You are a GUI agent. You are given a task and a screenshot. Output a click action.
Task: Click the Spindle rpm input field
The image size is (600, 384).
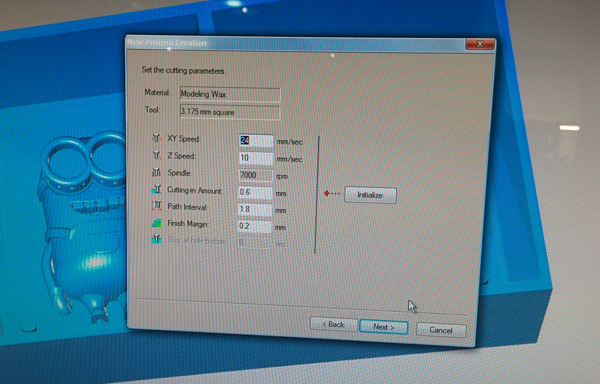pos(255,175)
